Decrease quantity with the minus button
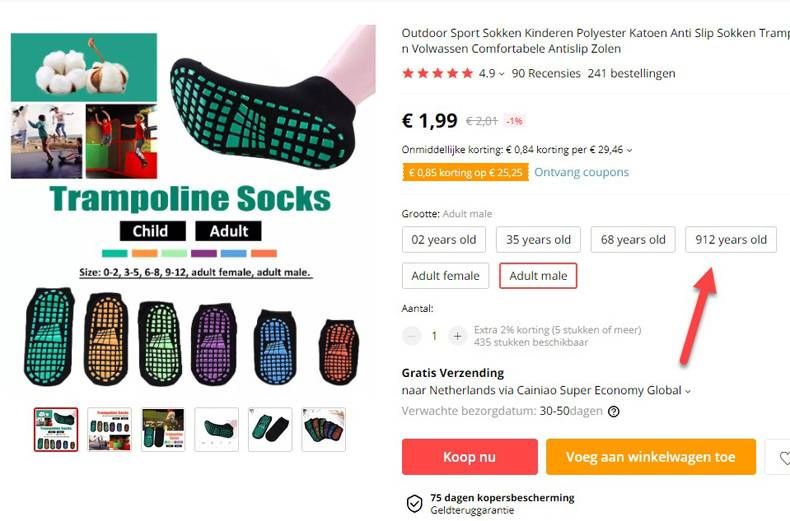The image size is (790, 521). (x=412, y=336)
